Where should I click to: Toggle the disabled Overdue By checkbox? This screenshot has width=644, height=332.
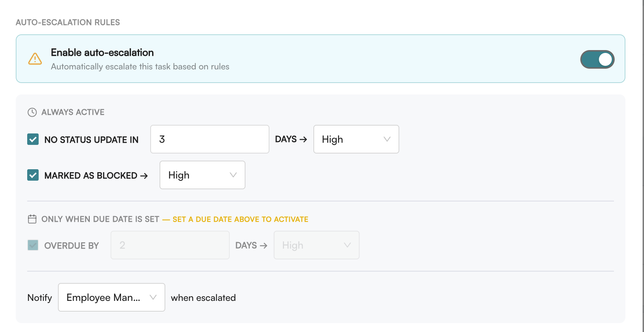tap(33, 245)
